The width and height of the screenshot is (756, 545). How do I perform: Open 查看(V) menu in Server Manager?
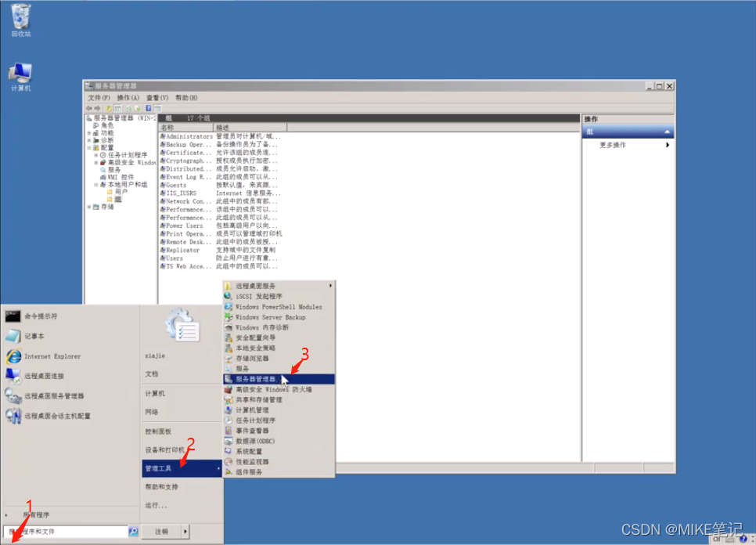tap(157, 98)
